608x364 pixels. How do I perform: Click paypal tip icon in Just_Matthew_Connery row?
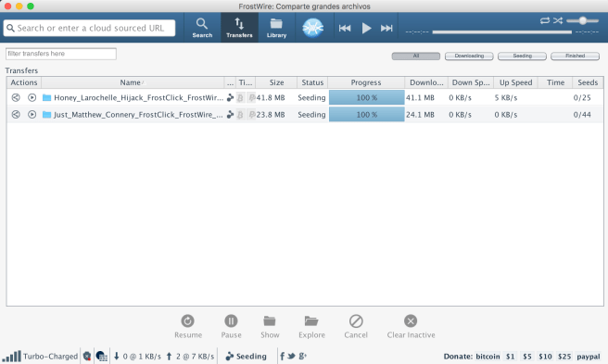[251, 114]
